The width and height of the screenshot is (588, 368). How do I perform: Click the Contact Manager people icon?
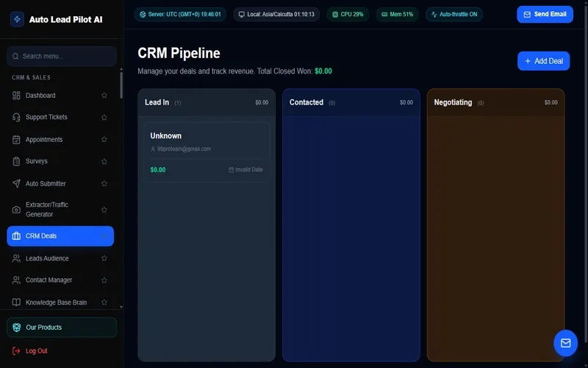[x=16, y=280]
